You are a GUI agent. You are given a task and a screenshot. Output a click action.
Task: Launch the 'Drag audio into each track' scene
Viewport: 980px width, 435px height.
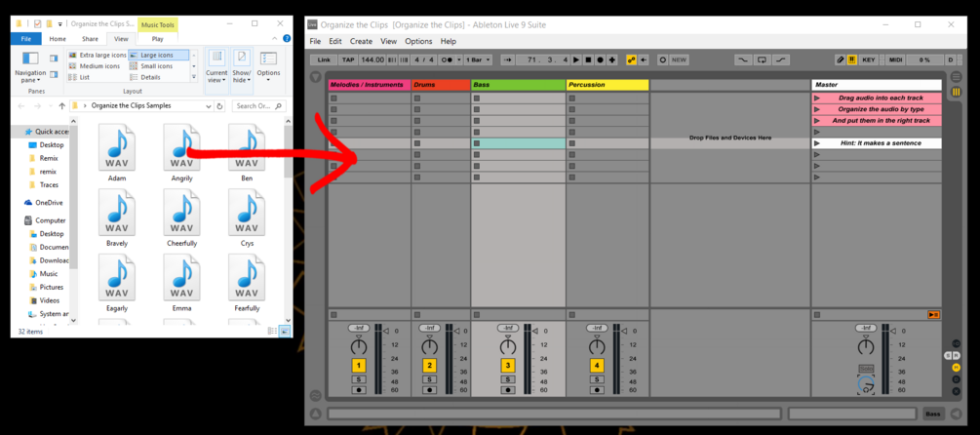click(816, 99)
